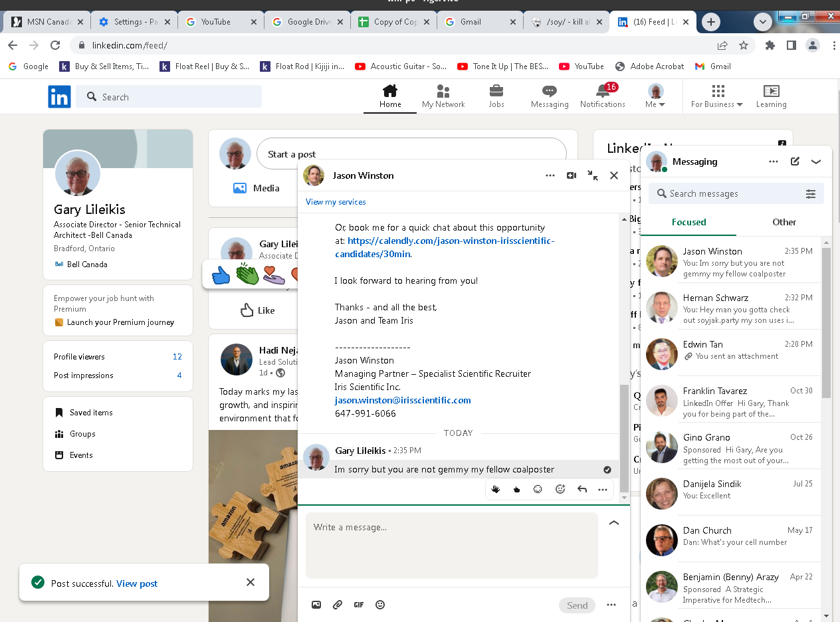
Task: Open Groups in left sidebar
Action: 75,434
